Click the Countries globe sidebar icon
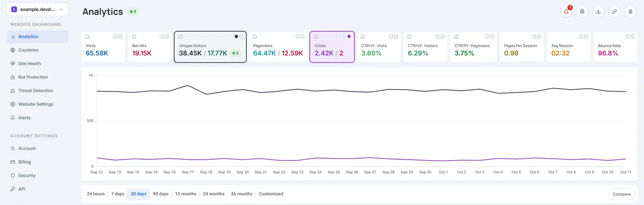Screen dimensions: 644x205 pyautogui.click(x=13, y=50)
